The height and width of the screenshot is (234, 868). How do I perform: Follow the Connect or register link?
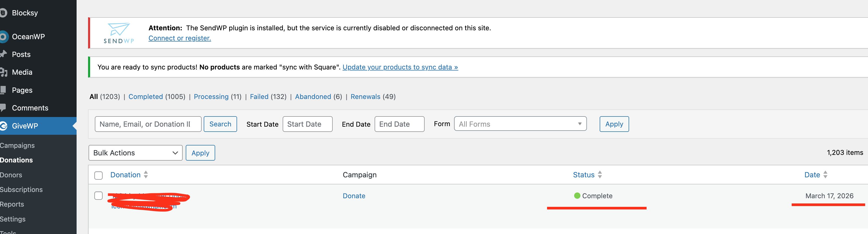[179, 38]
